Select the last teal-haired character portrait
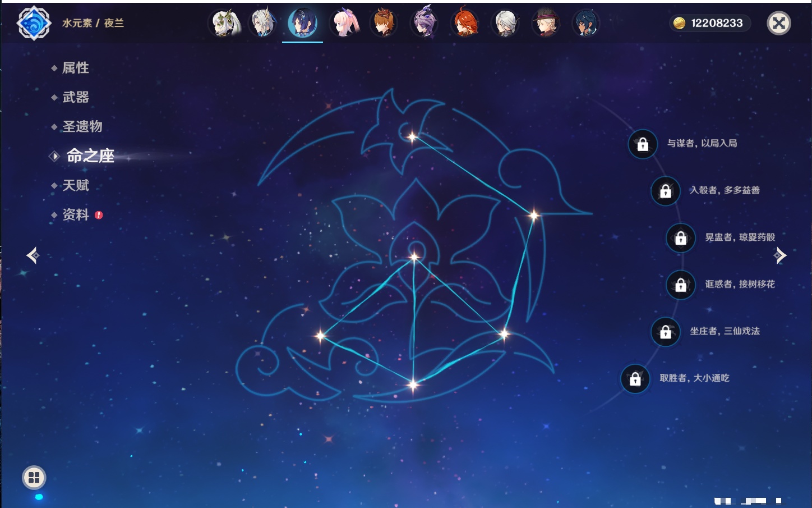Image resolution: width=812 pixels, height=508 pixels. [586, 23]
